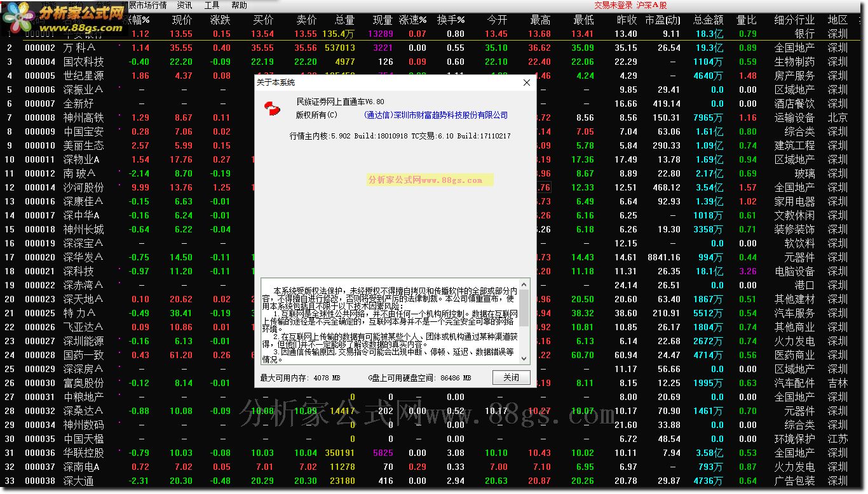
Task: Close the 关于本系统 dialog with X
Action: pos(526,83)
